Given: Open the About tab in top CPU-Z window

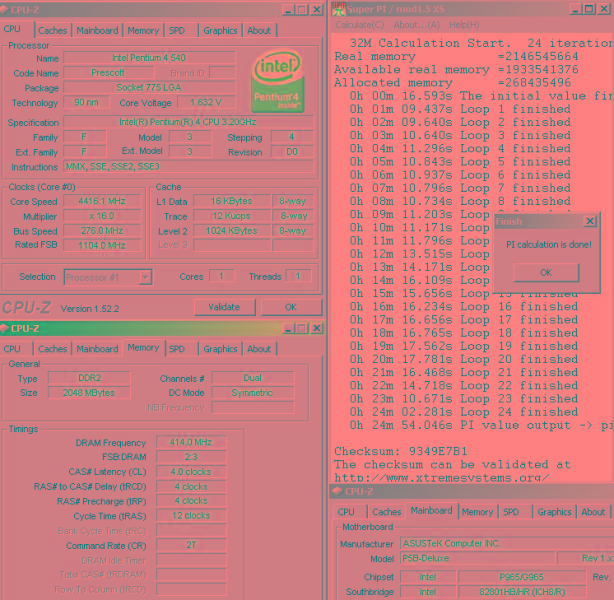Looking at the screenshot, I should 259,31.
